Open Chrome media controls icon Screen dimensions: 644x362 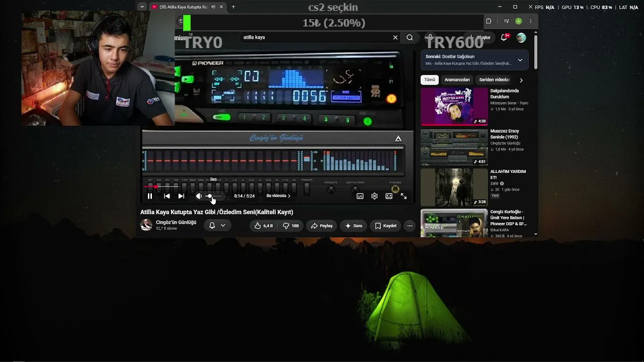(x=507, y=21)
